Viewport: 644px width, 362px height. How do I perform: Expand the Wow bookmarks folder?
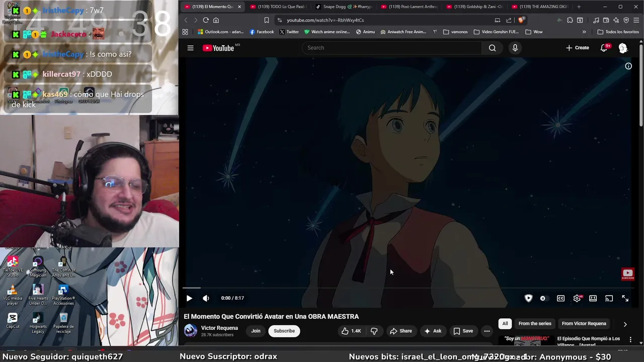(534, 32)
